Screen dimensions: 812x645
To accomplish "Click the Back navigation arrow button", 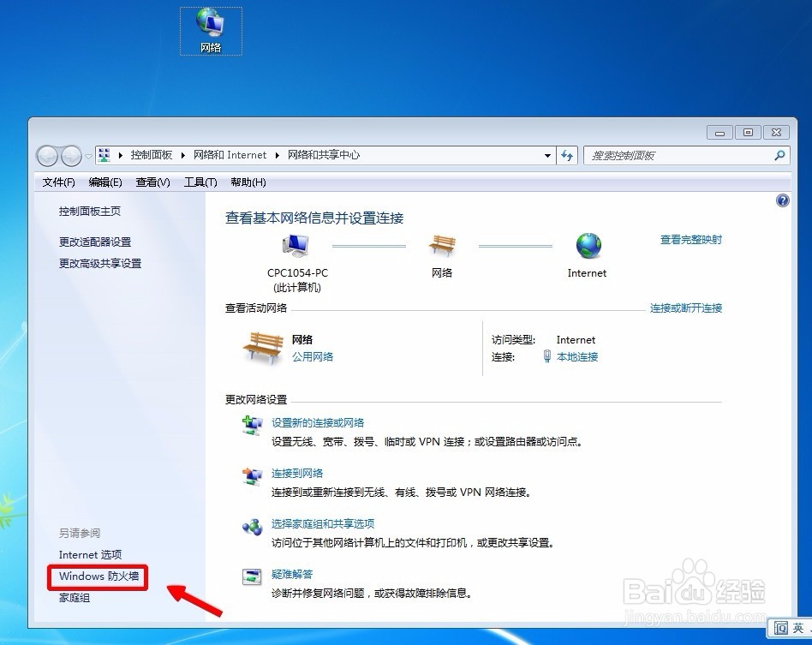I will [47, 155].
